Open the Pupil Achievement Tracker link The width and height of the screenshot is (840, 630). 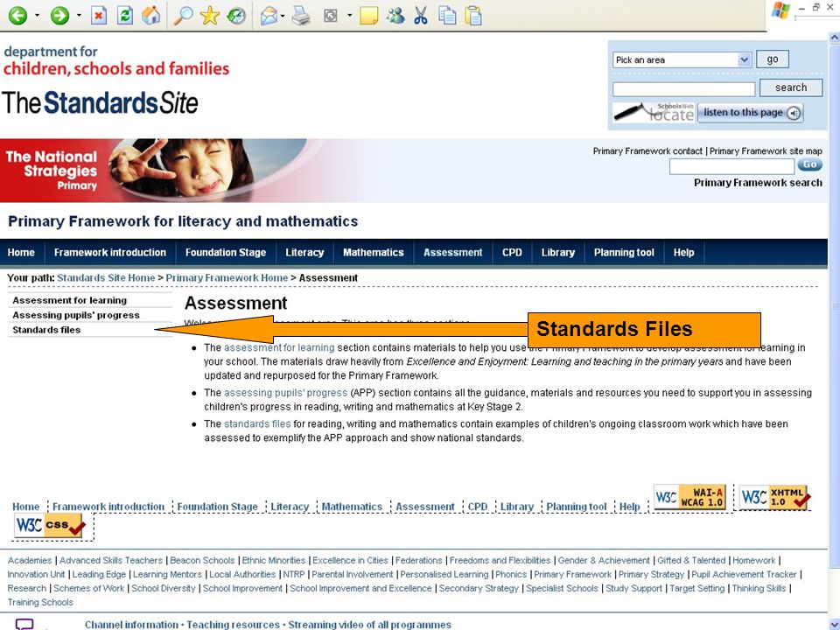(x=744, y=574)
